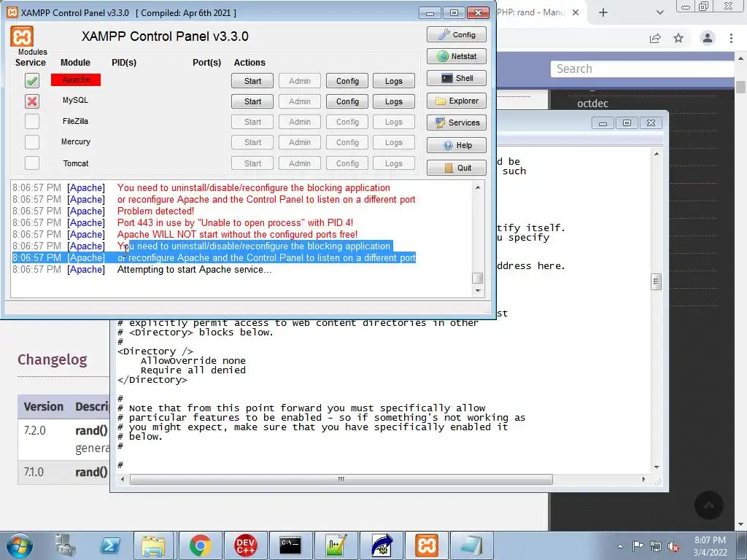Open Windows Services from the XAMPP panel
The height and width of the screenshot is (560, 747).
pyautogui.click(x=457, y=122)
